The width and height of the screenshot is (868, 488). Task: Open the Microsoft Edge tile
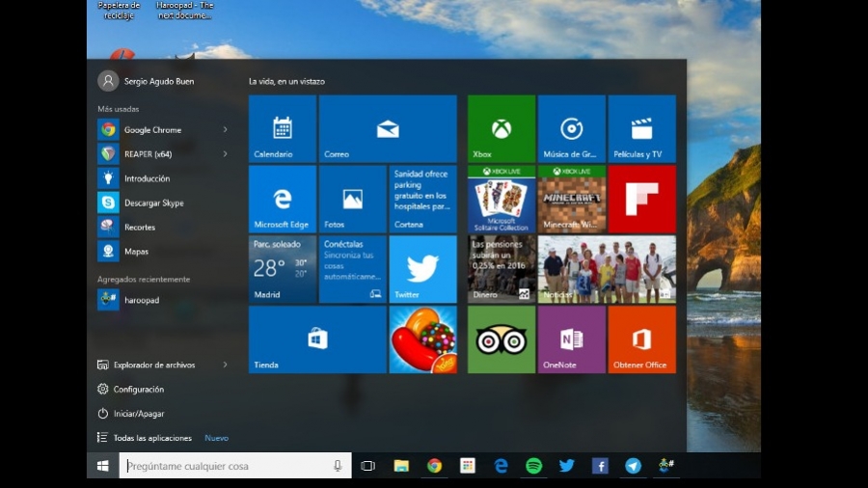click(x=282, y=199)
